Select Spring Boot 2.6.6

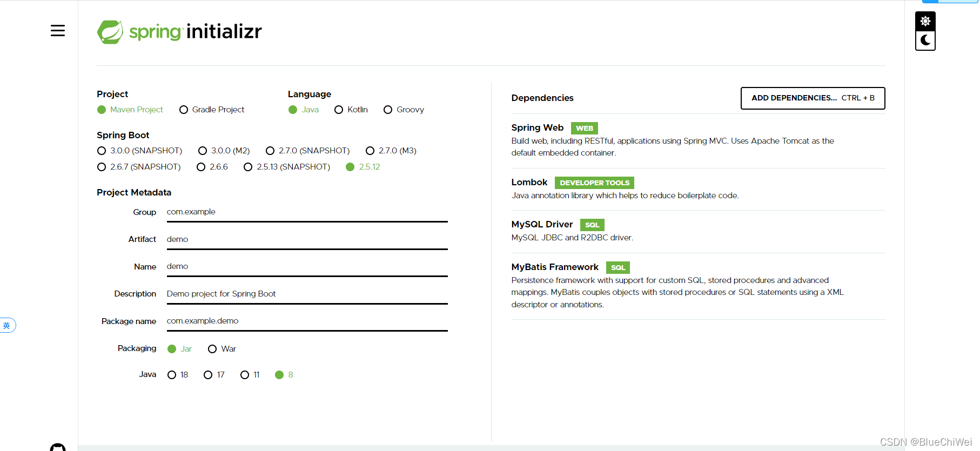point(212,167)
